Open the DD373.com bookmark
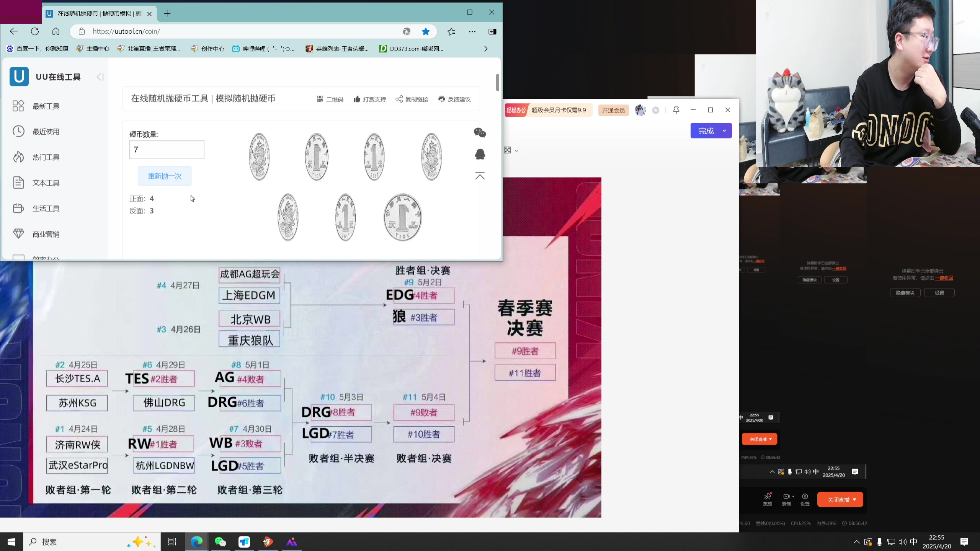The width and height of the screenshot is (980, 551). [x=412, y=49]
